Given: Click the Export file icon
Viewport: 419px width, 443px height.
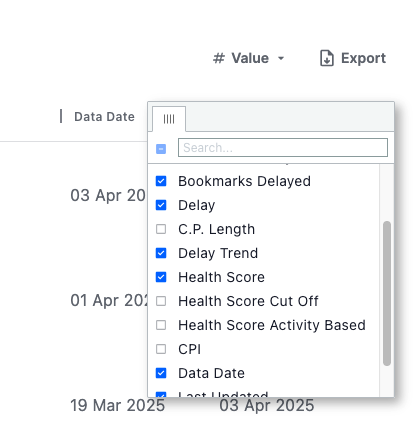Looking at the screenshot, I should point(327,58).
